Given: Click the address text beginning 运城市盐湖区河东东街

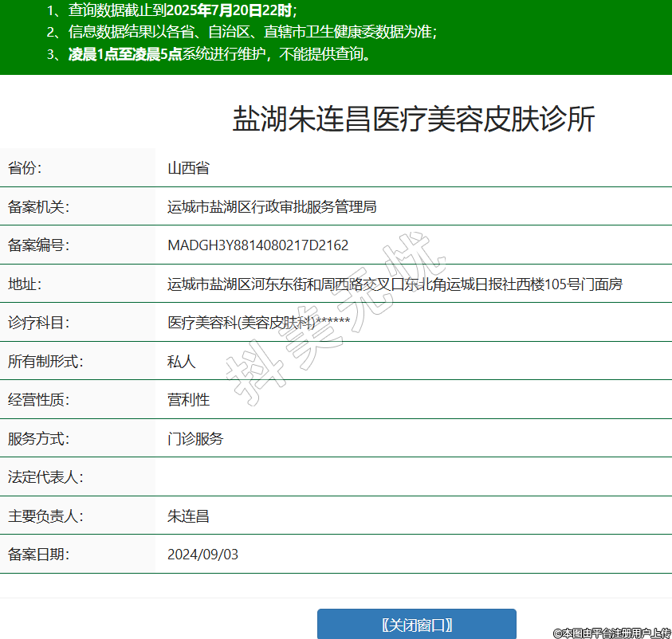Looking at the screenshot, I should (395, 284).
